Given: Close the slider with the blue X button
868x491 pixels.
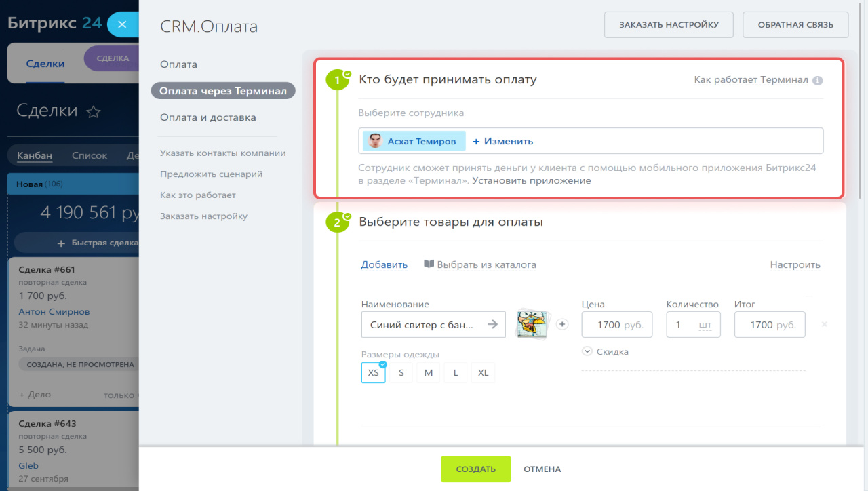Looking at the screenshot, I should tap(122, 24).
